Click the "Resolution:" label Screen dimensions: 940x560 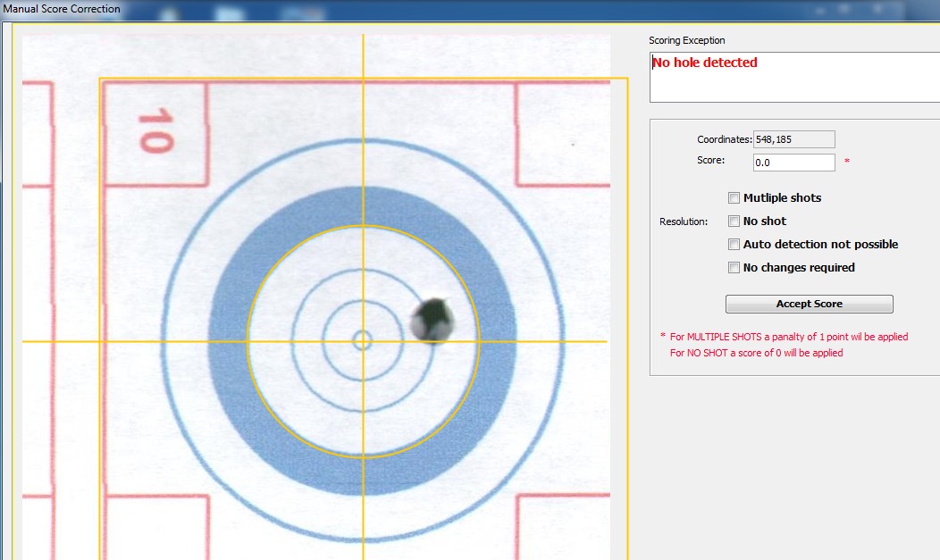point(684,221)
